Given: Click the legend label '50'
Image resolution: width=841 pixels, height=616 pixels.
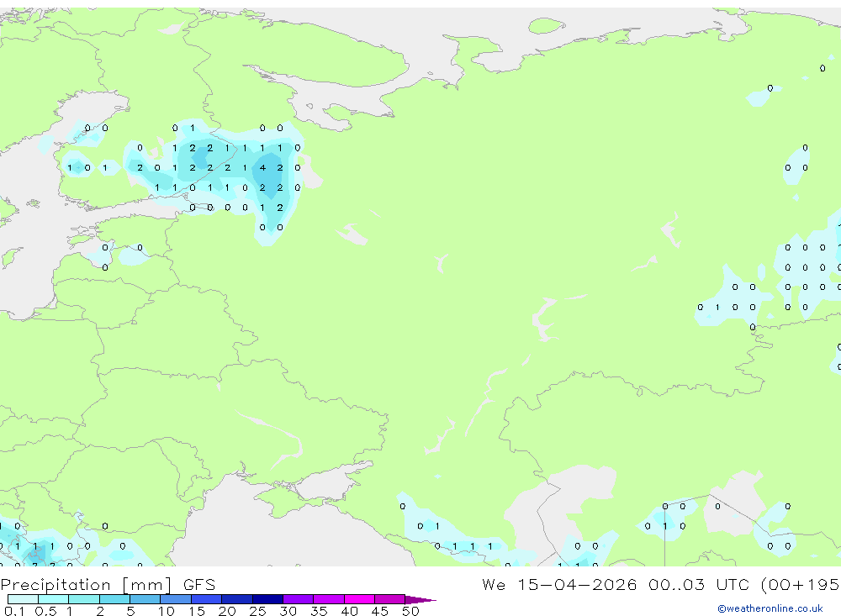Looking at the screenshot, I should 410,611.
